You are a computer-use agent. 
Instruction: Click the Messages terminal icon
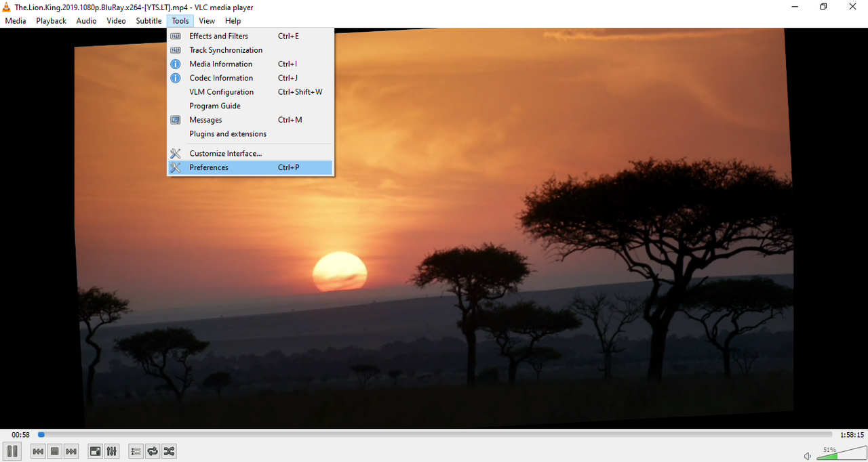(x=176, y=120)
